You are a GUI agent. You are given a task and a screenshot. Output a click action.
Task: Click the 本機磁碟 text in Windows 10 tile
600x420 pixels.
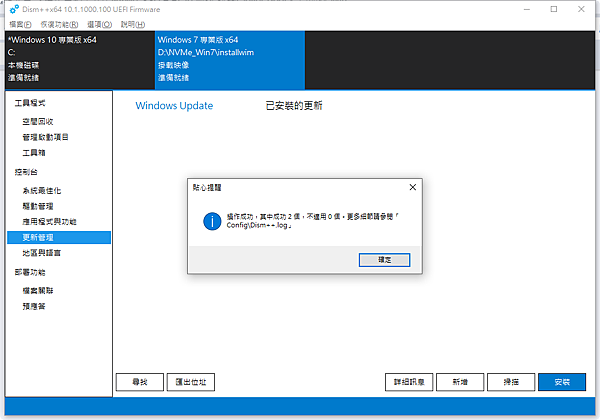(23, 65)
